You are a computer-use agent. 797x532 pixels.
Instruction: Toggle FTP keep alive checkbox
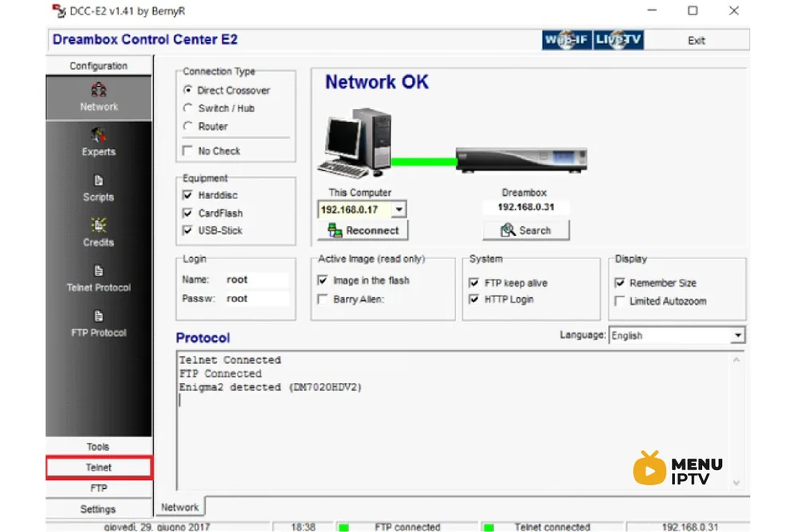(x=473, y=283)
